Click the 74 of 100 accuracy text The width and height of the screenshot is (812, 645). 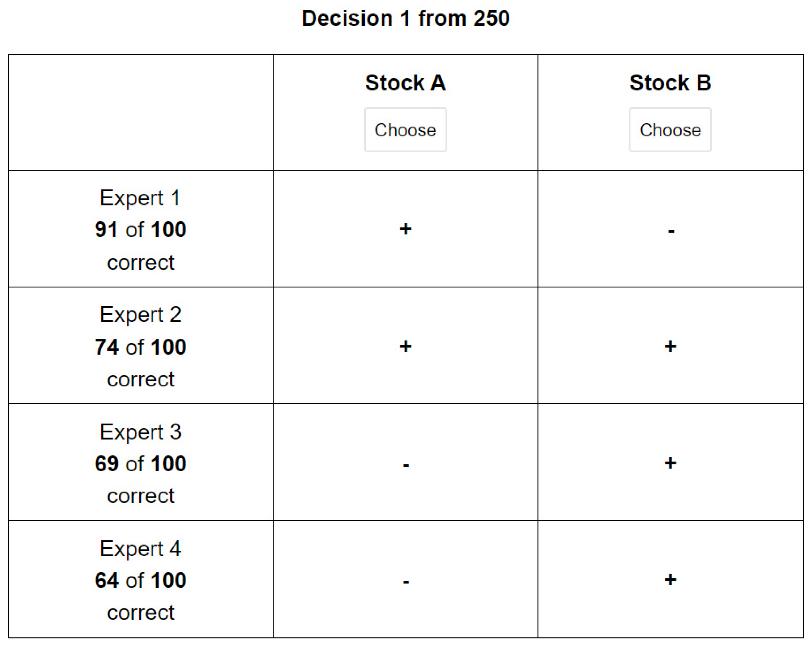141,347
